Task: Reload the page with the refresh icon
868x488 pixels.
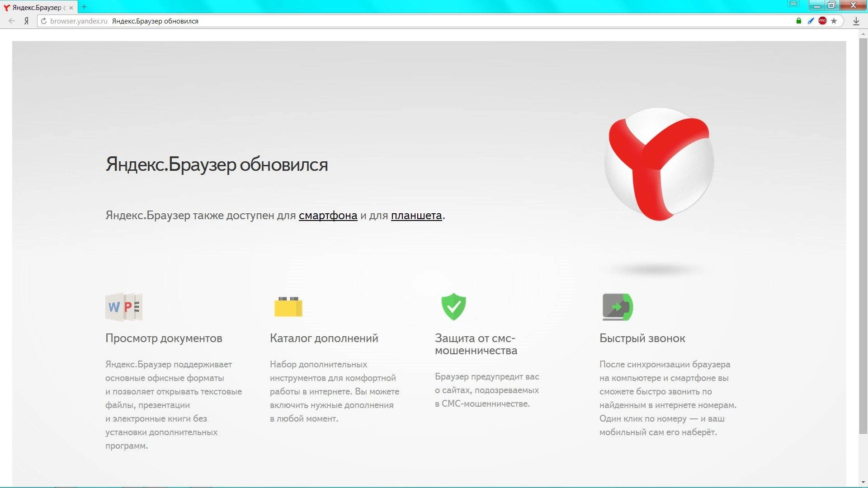Action: [x=44, y=21]
